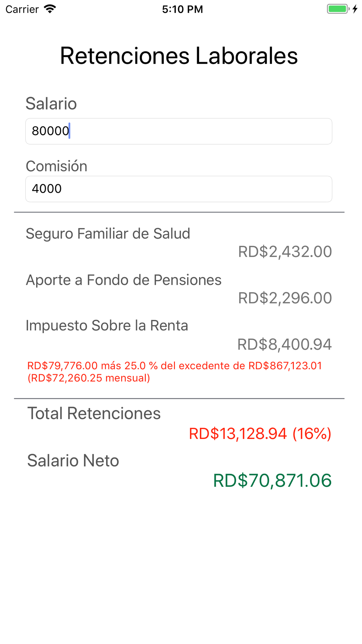Tap the green RD$70,871.06 net salary
Viewport: 362px width, 644px height.
[x=272, y=481]
